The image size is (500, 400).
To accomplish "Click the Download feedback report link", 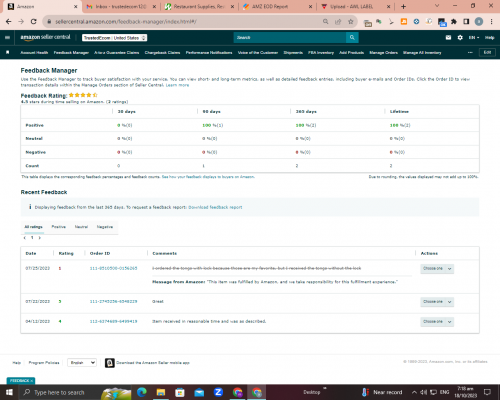I will tap(215, 207).
